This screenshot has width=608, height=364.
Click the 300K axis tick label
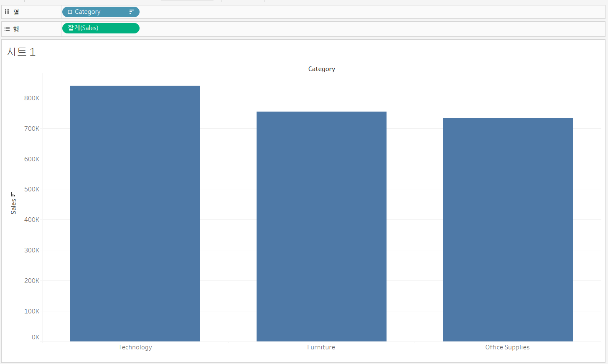point(32,250)
